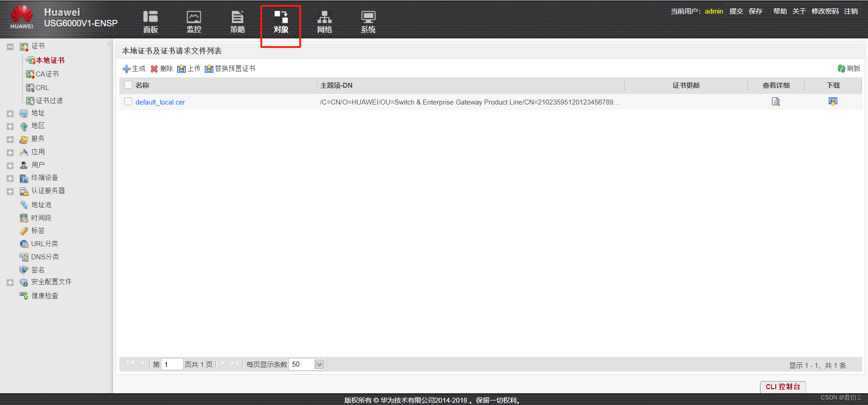The height and width of the screenshot is (405, 868).
Task: Open the CLI 控制台 console
Action: tap(783, 387)
